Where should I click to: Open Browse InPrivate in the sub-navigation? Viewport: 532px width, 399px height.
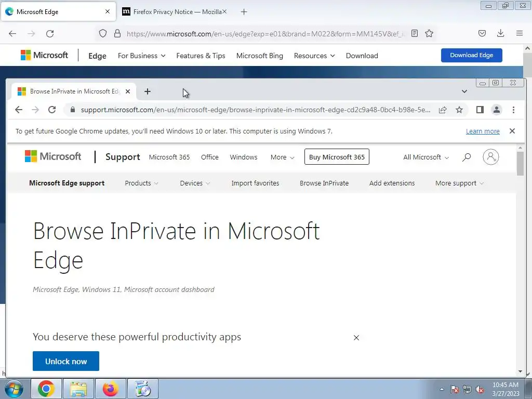click(x=324, y=183)
